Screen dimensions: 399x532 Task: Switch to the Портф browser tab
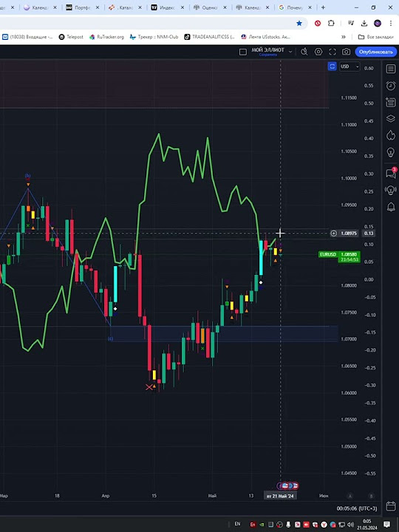click(x=82, y=7)
